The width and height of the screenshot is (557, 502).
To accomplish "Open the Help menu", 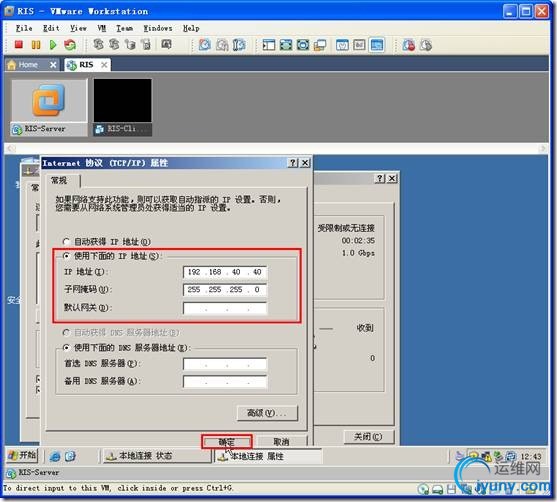I will click(191, 28).
